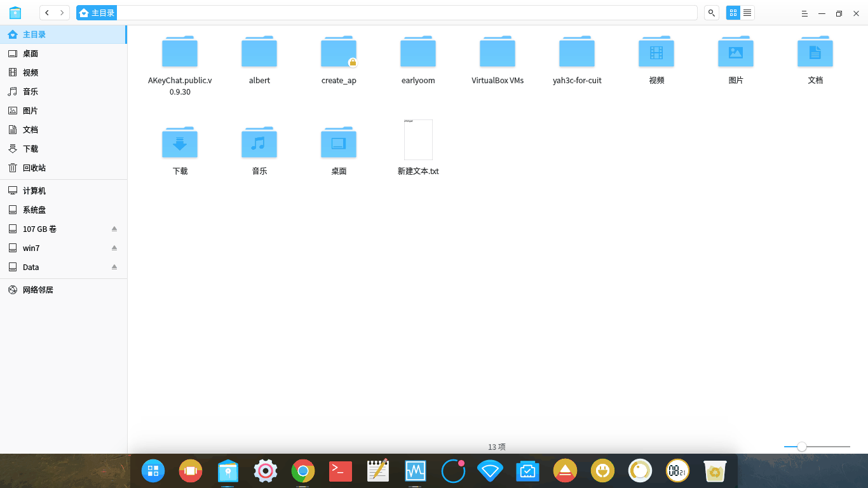This screenshot has height=488, width=868.
Task: Go back with the left arrow button
Action: coord(47,13)
